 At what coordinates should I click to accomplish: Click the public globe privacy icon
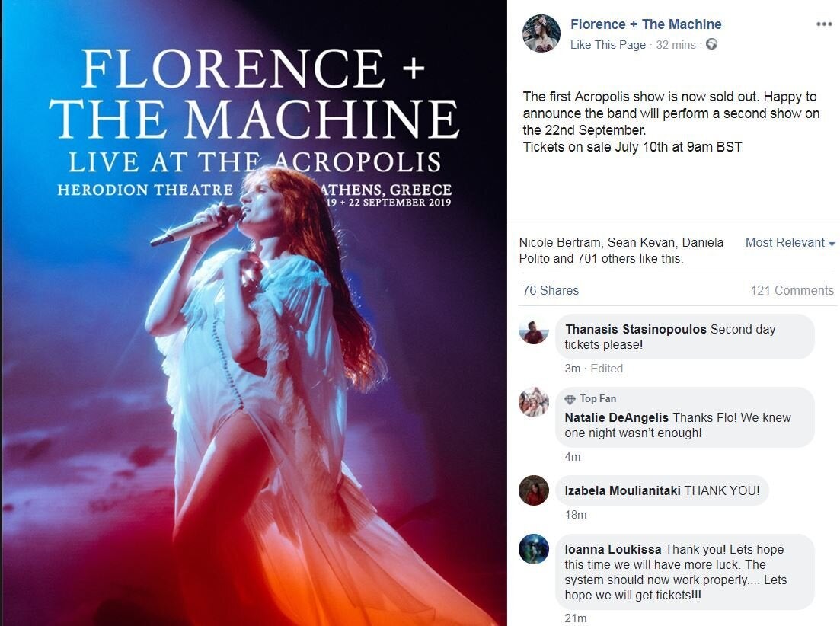(711, 44)
